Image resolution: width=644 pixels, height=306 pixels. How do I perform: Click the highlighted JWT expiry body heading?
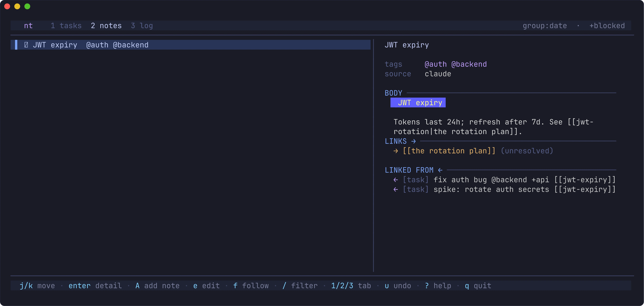pos(418,103)
